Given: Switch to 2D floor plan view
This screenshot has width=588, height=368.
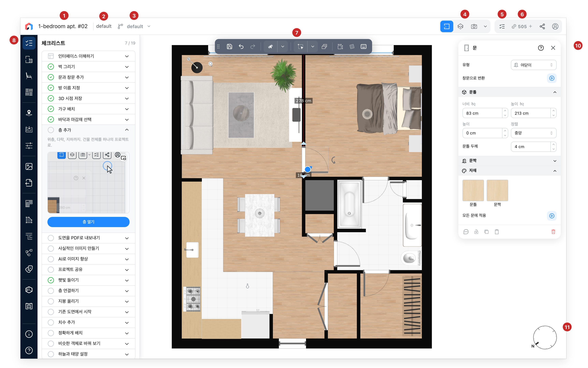Looking at the screenshot, I should (446, 26).
